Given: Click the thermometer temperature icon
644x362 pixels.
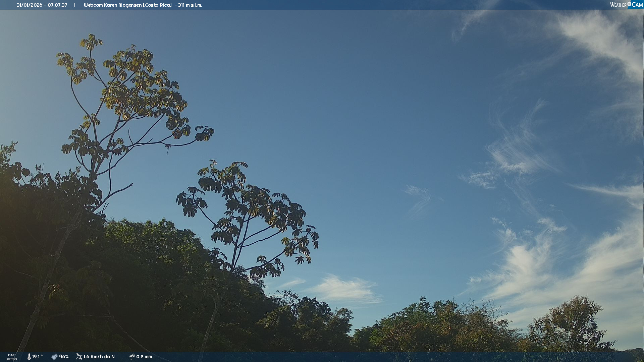Looking at the screenshot, I should 29,357.
